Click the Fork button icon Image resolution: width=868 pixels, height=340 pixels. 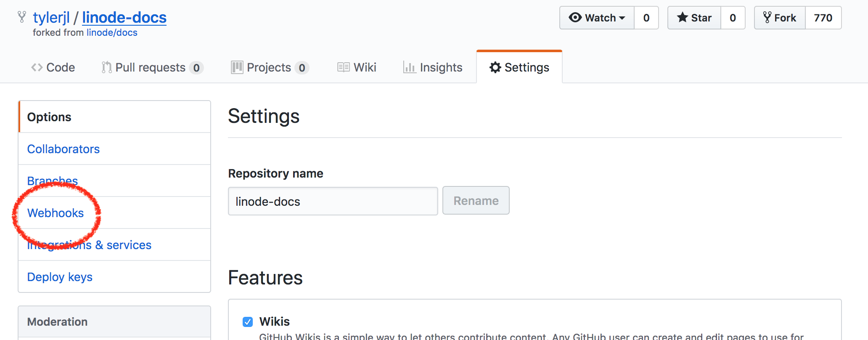coord(767,18)
